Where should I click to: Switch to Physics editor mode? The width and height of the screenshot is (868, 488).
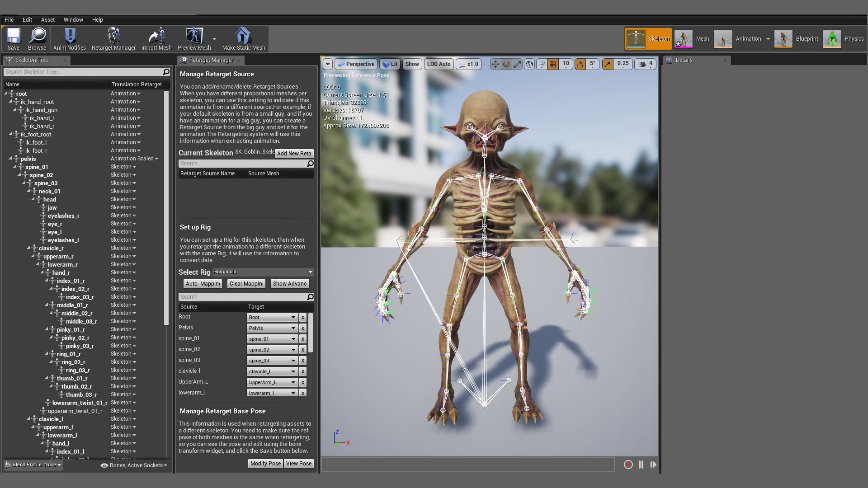(844, 39)
